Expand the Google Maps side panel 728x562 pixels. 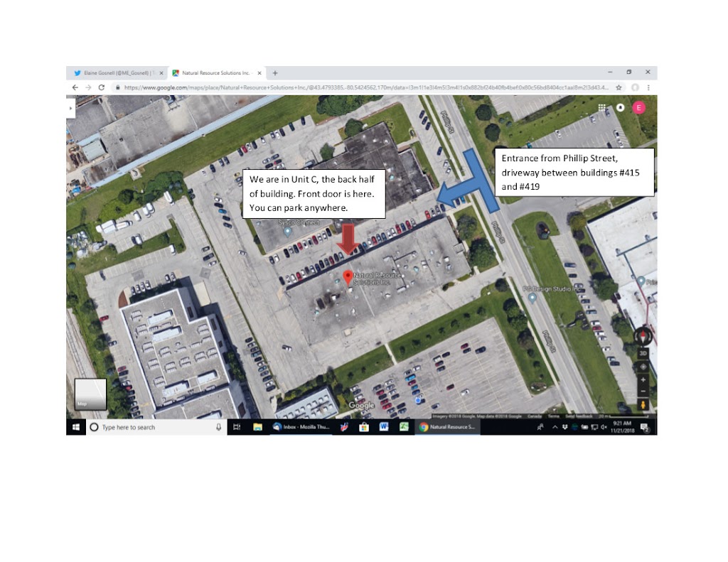pyautogui.click(x=70, y=108)
